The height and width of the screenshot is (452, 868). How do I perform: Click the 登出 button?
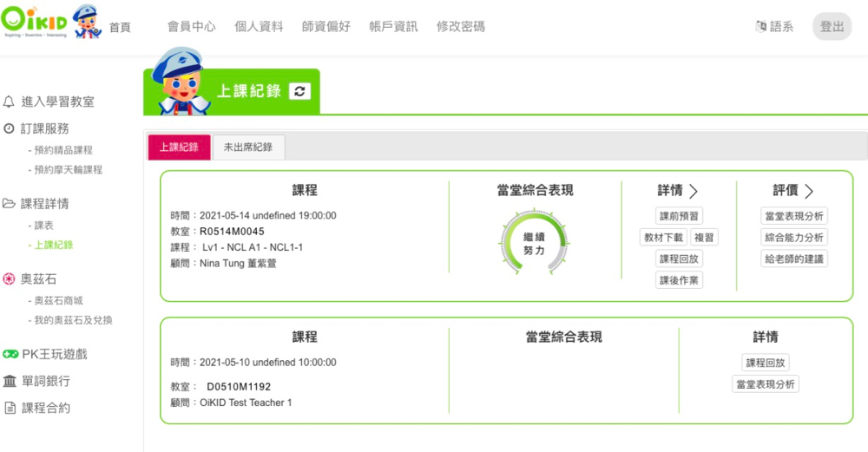[x=832, y=27]
